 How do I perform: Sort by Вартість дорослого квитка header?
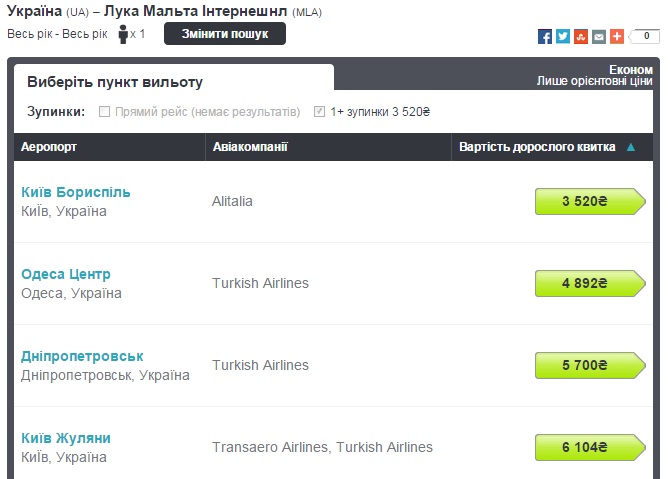tap(537, 147)
